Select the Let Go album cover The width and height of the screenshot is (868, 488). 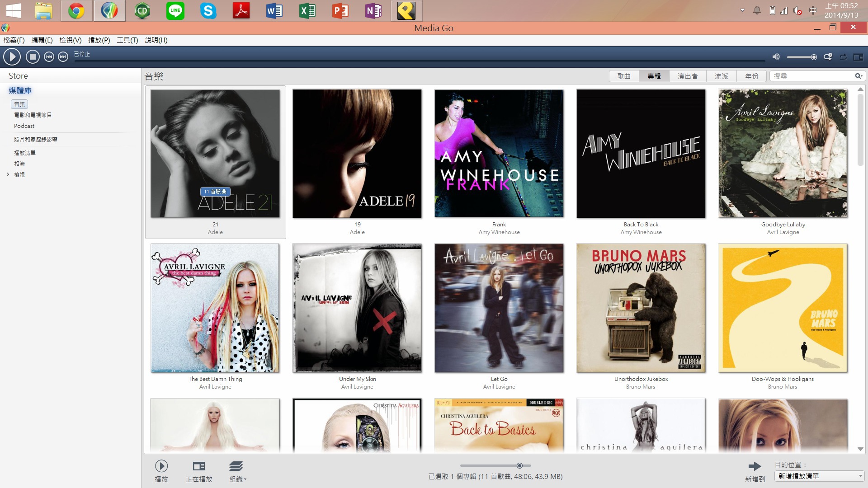(x=499, y=308)
